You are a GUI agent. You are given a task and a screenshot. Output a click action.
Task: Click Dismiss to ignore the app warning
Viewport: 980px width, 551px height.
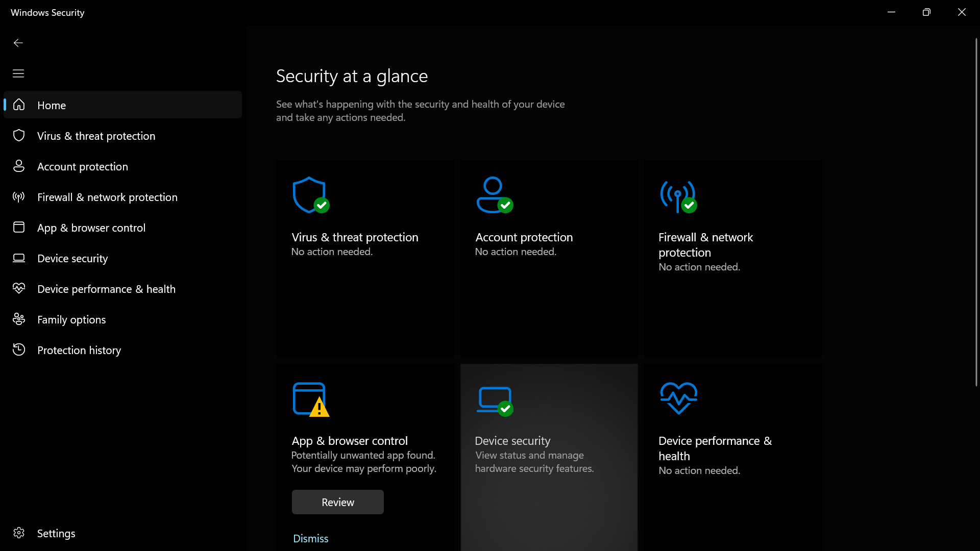click(x=310, y=538)
